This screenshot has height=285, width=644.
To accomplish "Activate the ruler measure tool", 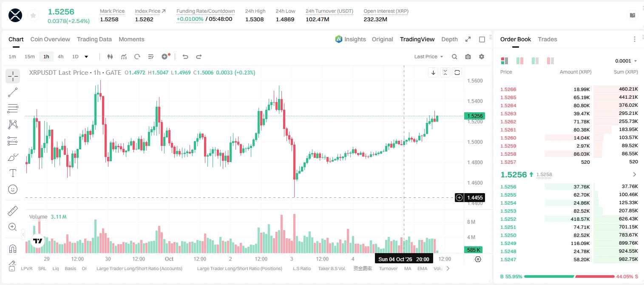I will click(13, 211).
